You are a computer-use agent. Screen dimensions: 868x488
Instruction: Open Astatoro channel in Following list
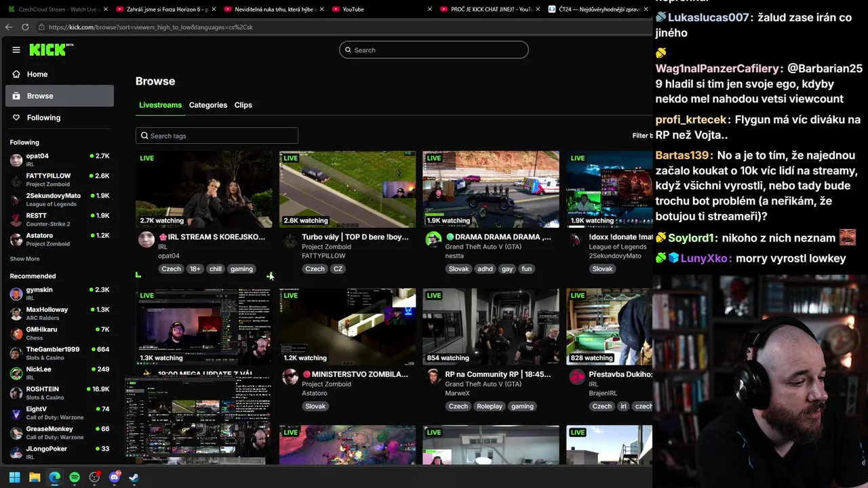click(60, 239)
